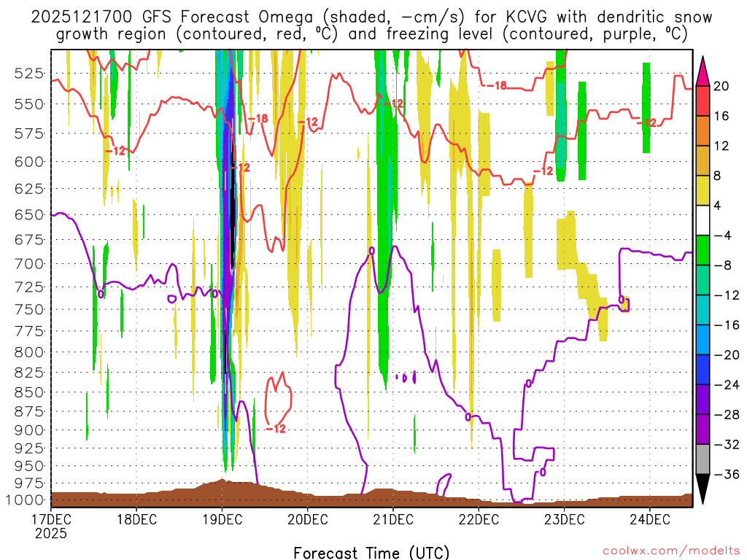
Task: Click the '950' pressure level label
Action: tap(29, 466)
